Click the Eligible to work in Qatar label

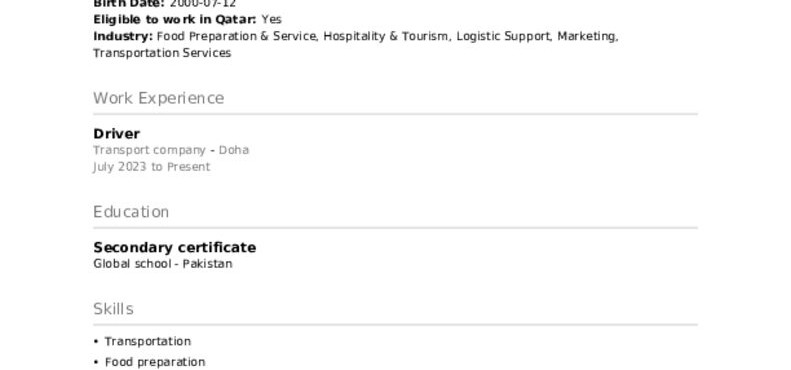tap(175, 20)
